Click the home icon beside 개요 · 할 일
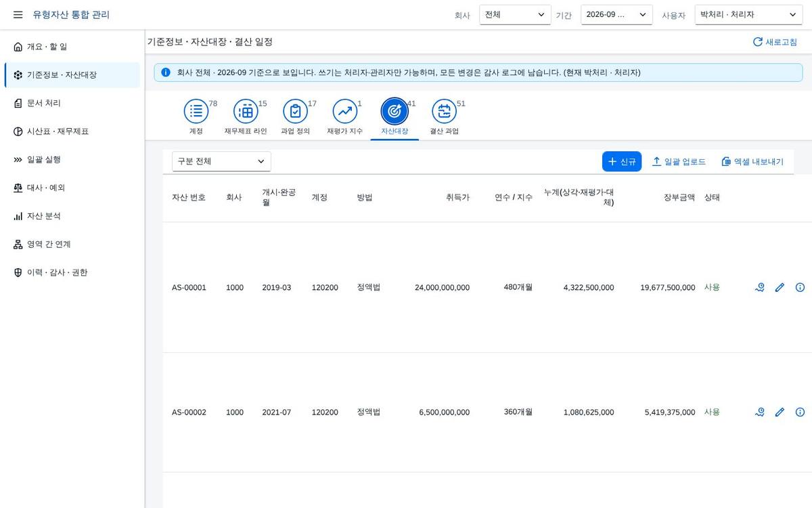 pyautogui.click(x=18, y=47)
